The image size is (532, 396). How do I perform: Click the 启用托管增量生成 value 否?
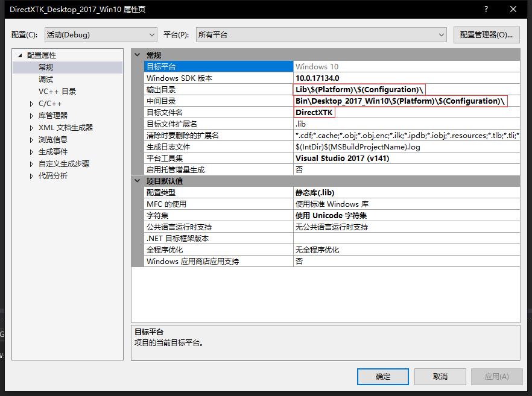click(x=407, y=169)
